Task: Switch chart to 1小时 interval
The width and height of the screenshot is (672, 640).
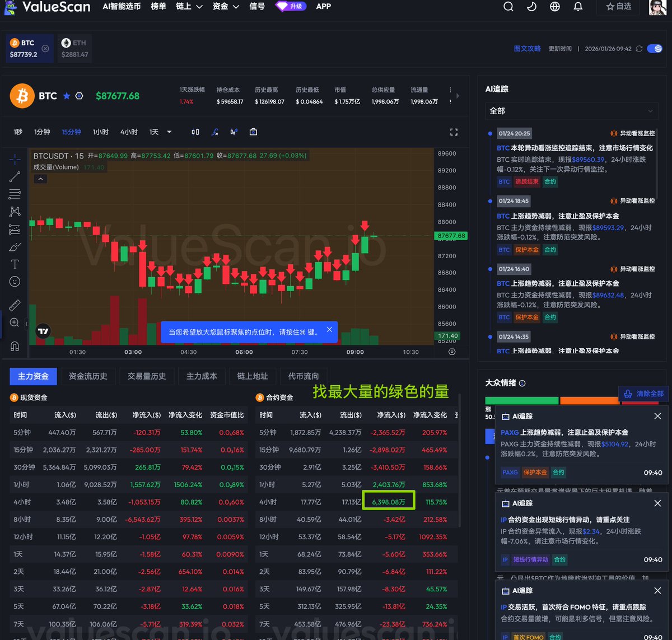Action: 101,132
